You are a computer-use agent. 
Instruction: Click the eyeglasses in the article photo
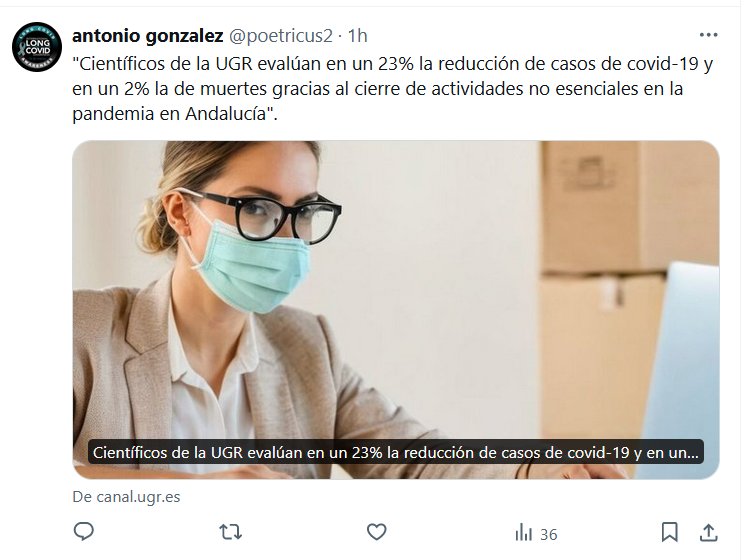coord(267,215)
